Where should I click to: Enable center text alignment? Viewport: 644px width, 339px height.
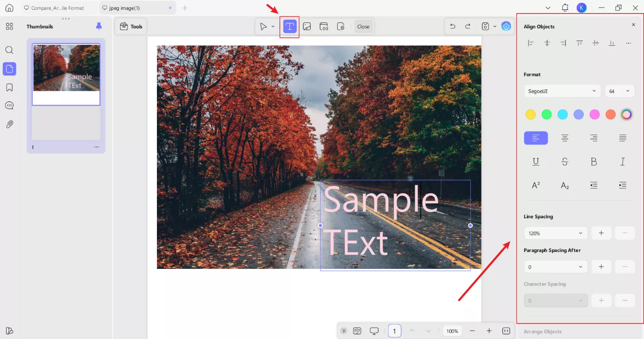coord(565,138)
